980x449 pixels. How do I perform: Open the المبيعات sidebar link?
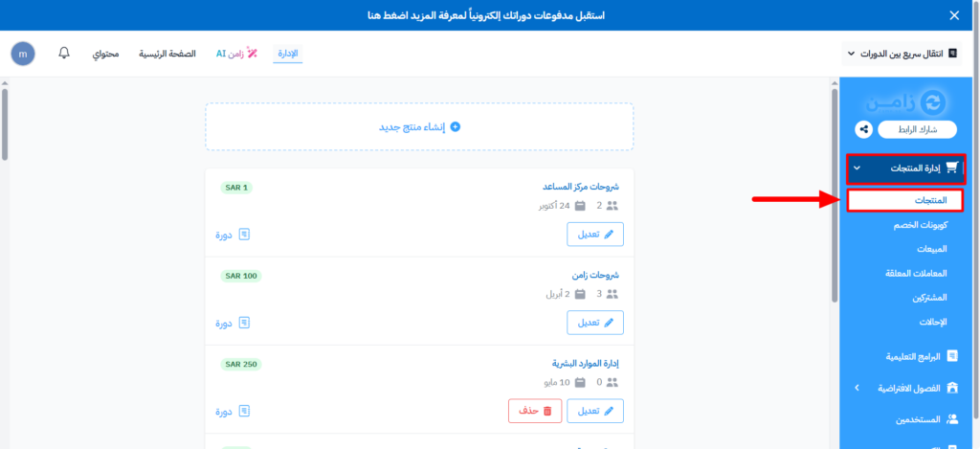tap(931, 249)
